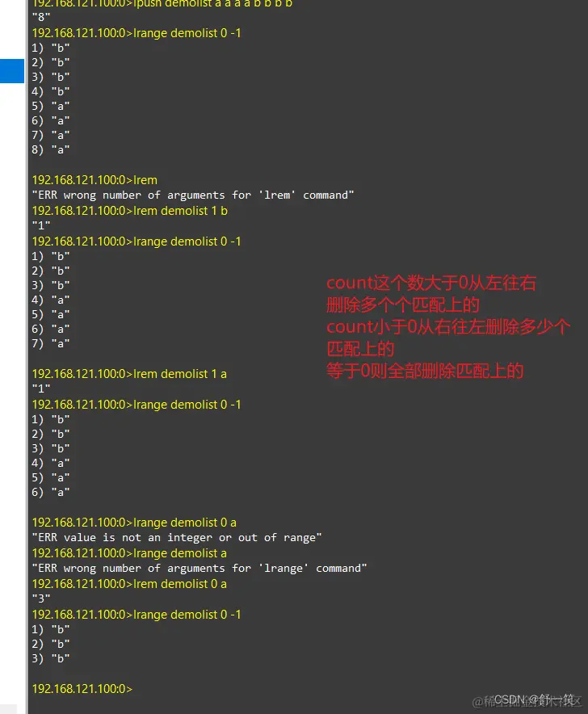The height and width of the screenshot is (714, 588).
Task: Click the error 'ERR value is not an integer or out of range'
Action: click(x=177, y=538)
